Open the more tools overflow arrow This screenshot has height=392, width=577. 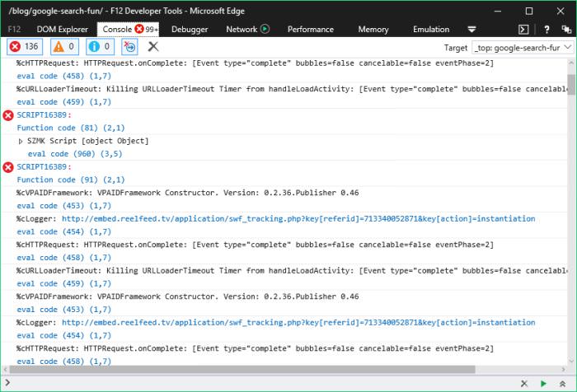point(471,30)
